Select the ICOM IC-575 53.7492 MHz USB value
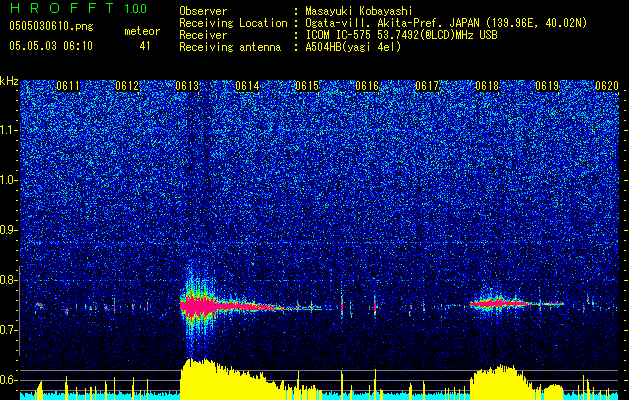Viewport: 629px width, 400px height. (401, 35)
